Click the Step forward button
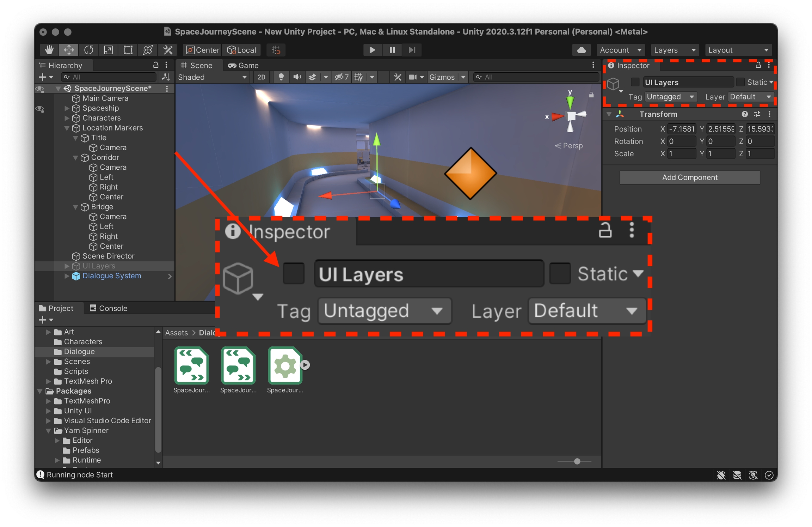812x527 pixels. pyautogui.click(x=412, y=50)
